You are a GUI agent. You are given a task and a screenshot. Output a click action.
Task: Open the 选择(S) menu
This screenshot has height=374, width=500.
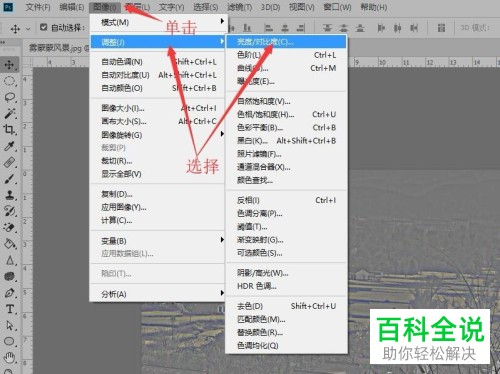pos(206,7)
